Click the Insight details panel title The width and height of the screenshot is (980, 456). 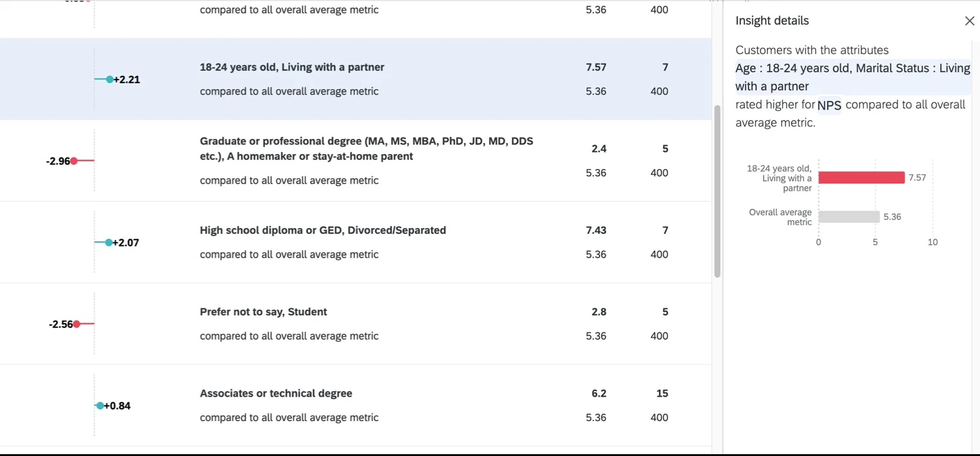tap(772, 20)
